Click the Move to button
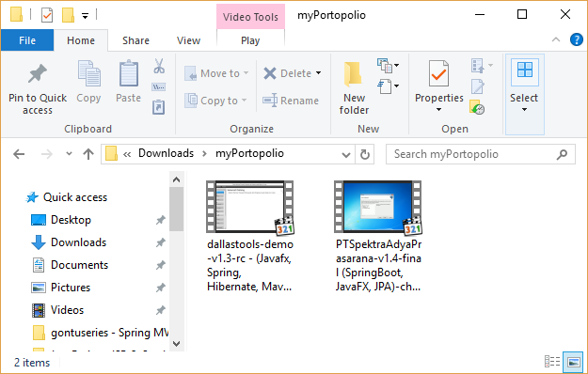 pos(216,73)
